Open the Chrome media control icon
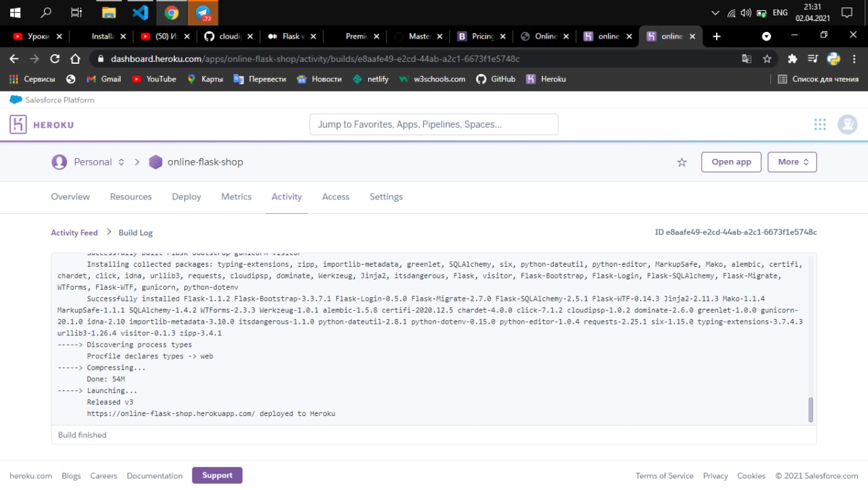This screenshot has width=868, height=490. 812,59
